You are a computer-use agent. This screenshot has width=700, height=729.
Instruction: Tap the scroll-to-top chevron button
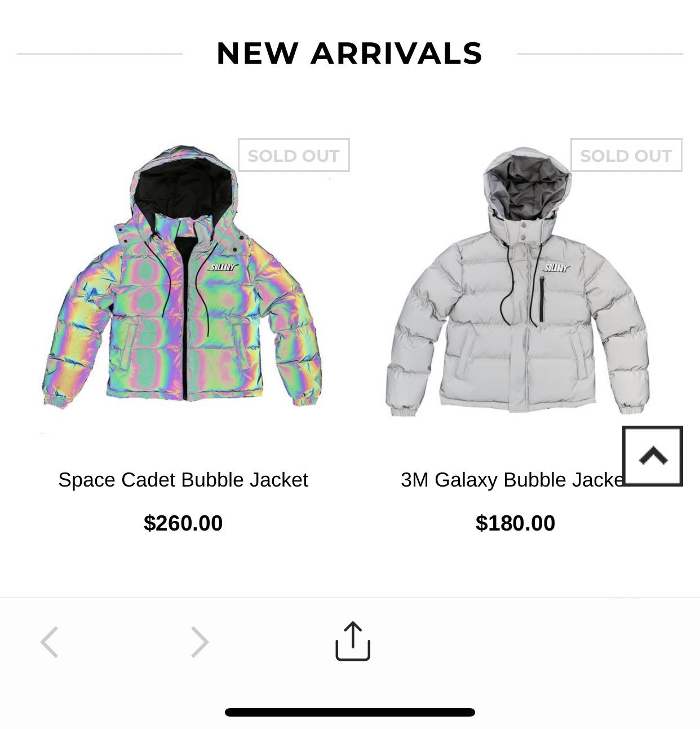tap(652, 456)
